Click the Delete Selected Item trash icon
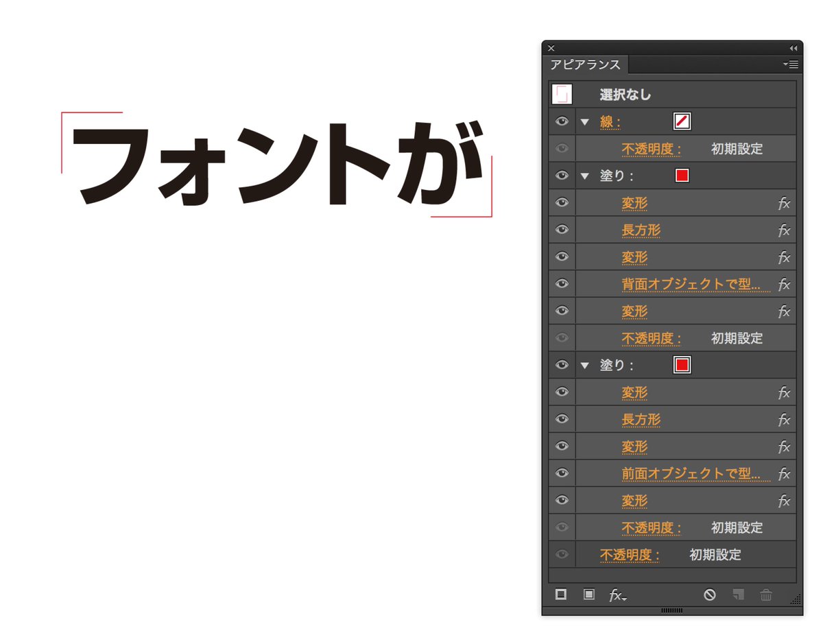Image resolution: width=823 pixels, height=644 pixels. point(766,595)
